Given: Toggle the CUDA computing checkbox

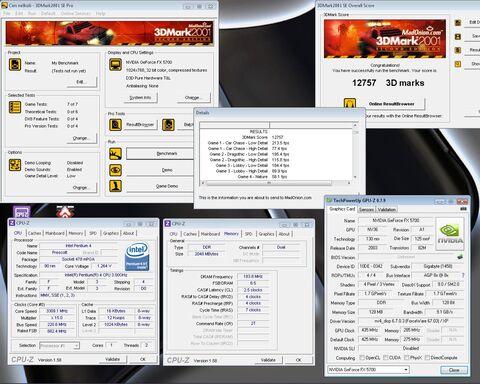Looking at the screenshot, I should point(386,358).
